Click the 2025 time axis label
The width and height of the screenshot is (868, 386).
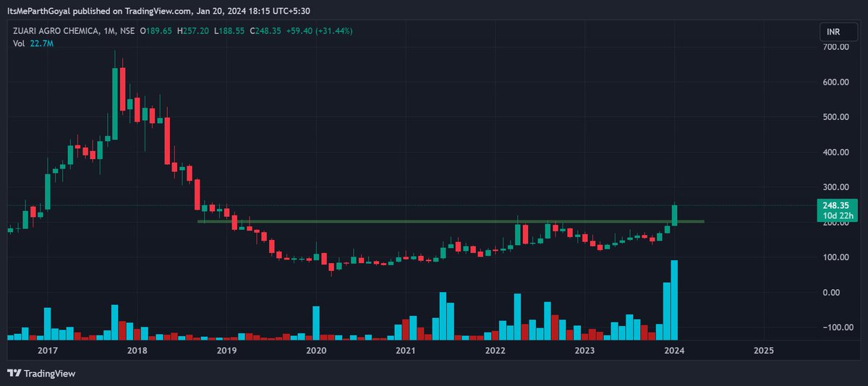point(763,351)
